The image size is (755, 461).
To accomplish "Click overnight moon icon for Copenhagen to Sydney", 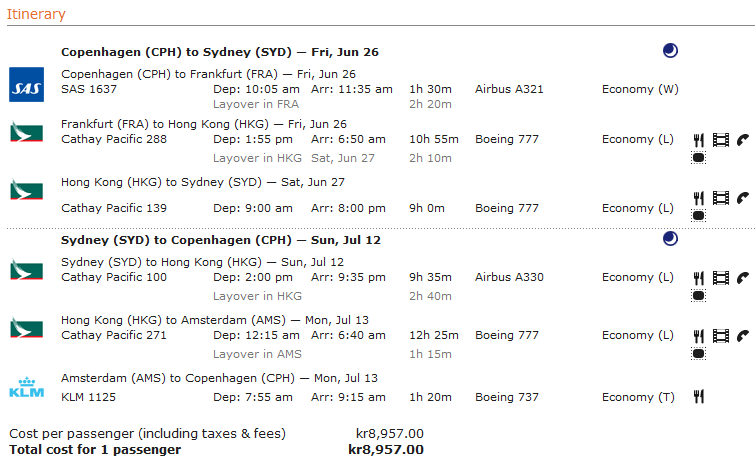I will coord(670,51).
